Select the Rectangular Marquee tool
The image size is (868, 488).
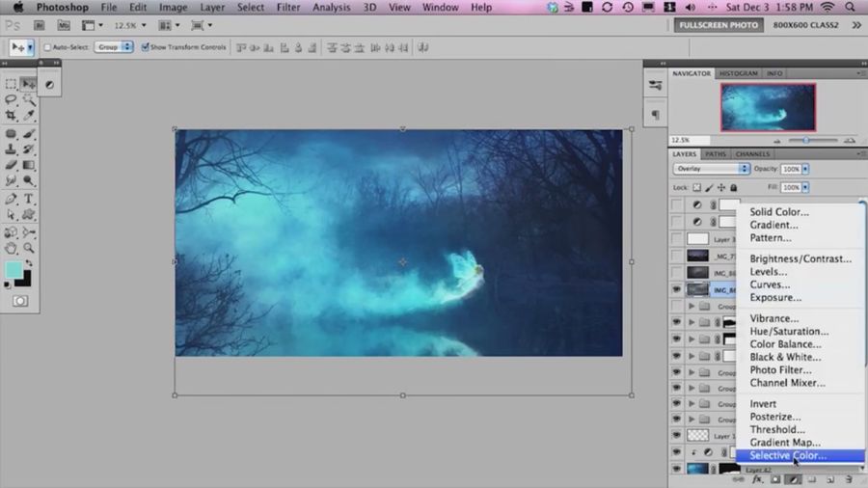coord(11,84)
